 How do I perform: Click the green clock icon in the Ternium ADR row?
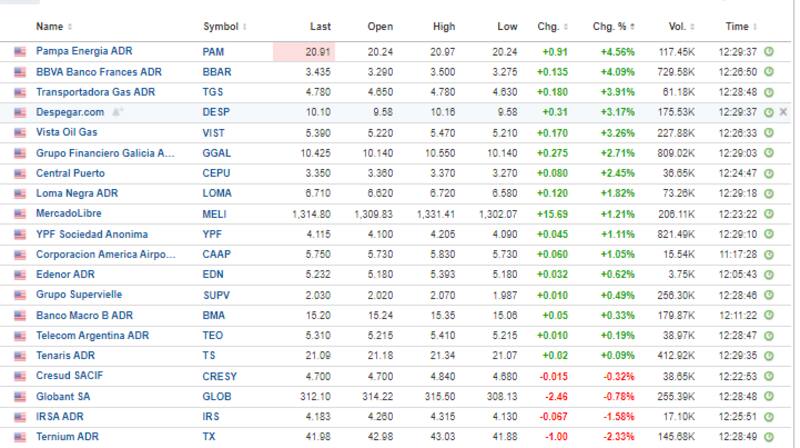pyautogui.click(x=768, y=437)
